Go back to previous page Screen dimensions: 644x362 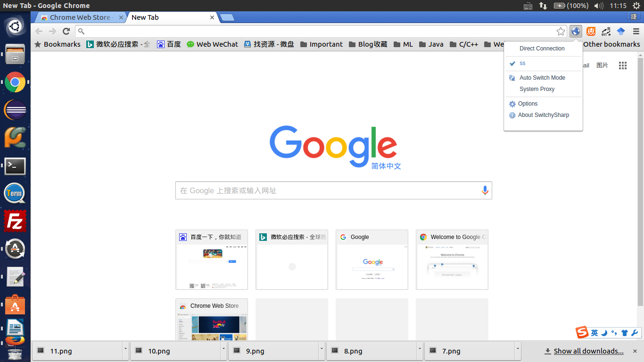[x=39, y=31]
